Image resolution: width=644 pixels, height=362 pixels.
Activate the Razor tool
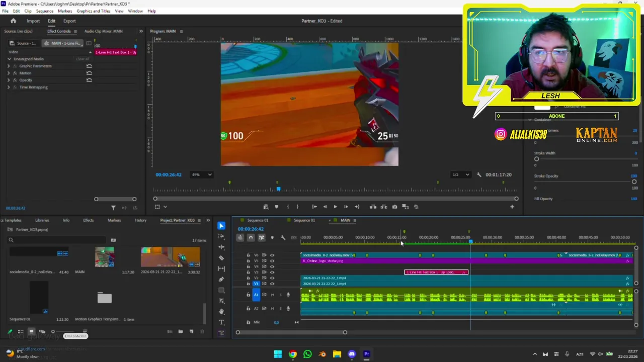[x=221, y=258]
